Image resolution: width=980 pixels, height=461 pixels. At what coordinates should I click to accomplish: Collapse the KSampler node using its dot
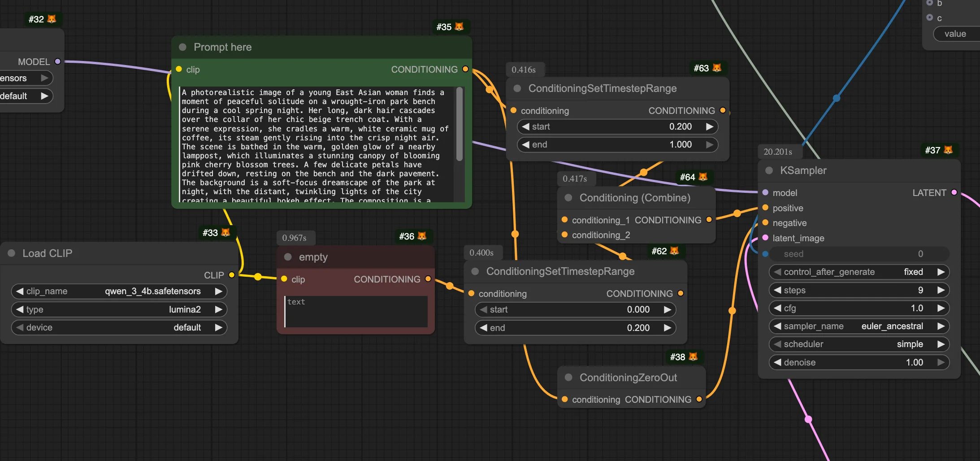coord(769,170)
